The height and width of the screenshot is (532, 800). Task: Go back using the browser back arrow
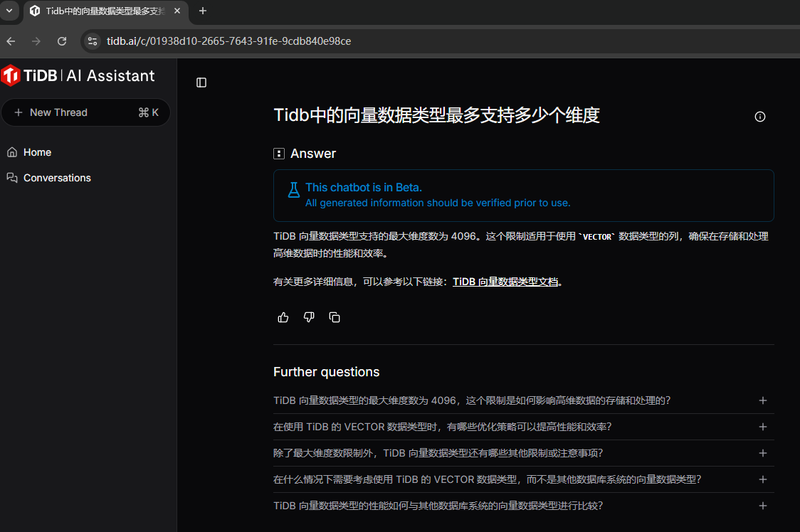[11, 41]
